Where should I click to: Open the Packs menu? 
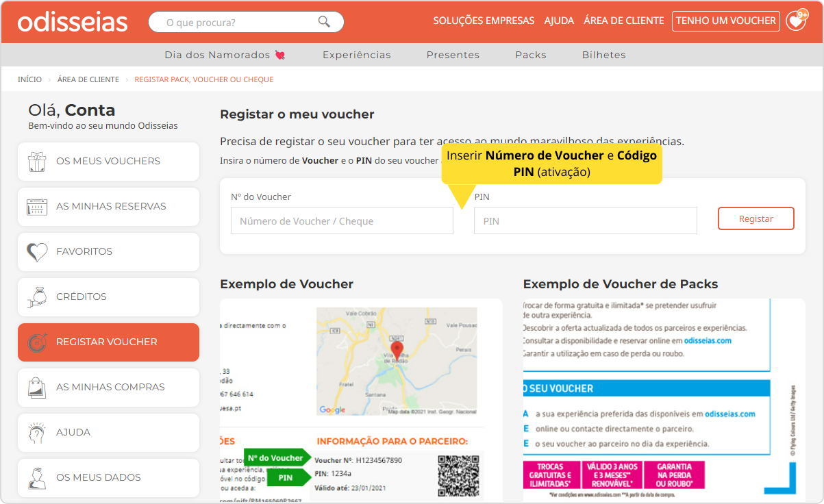[x=531, y=55]
